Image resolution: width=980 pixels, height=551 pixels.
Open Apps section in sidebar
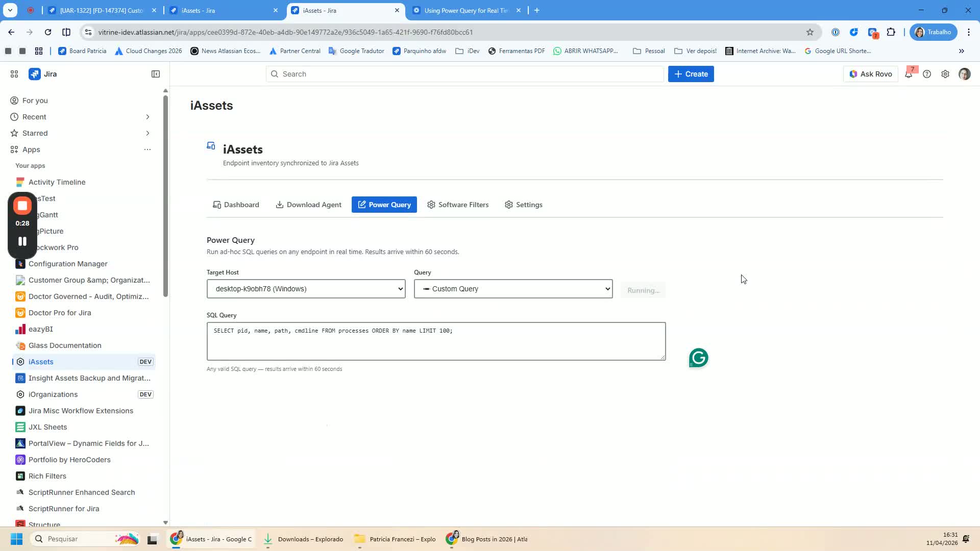click(x=31, y=149)
